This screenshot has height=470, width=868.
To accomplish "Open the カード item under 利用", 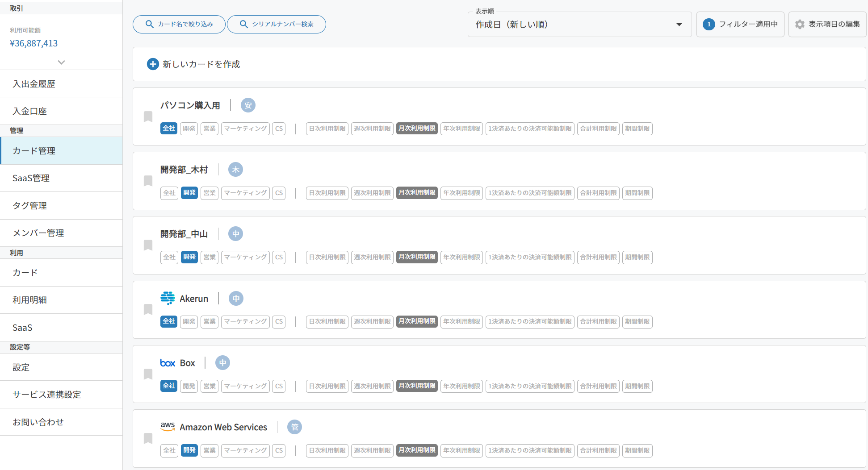I will point(61,273).
